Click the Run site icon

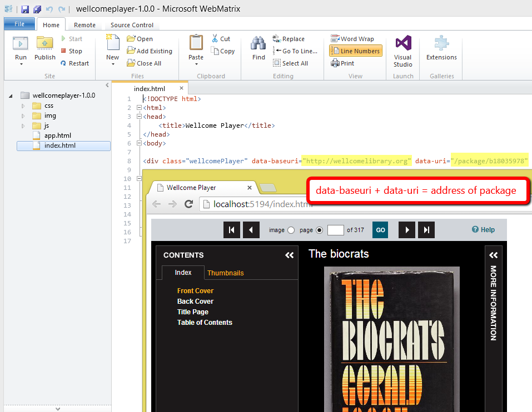click(21, 43)
